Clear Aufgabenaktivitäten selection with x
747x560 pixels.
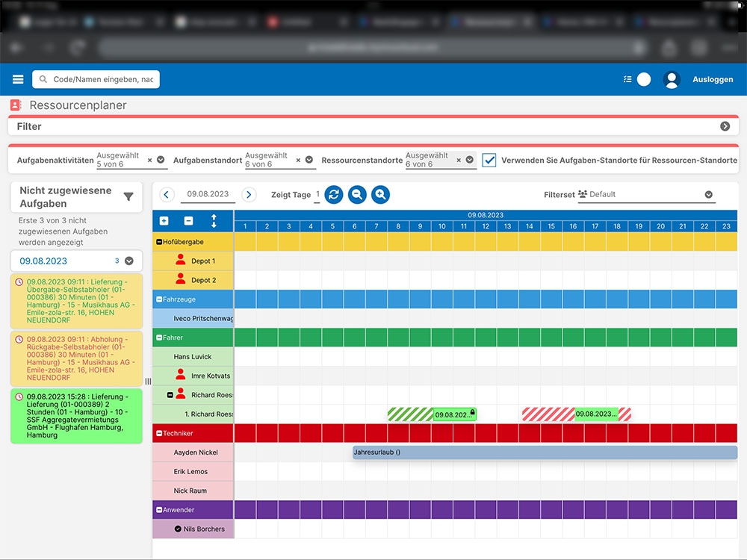[x=149, y=160]
